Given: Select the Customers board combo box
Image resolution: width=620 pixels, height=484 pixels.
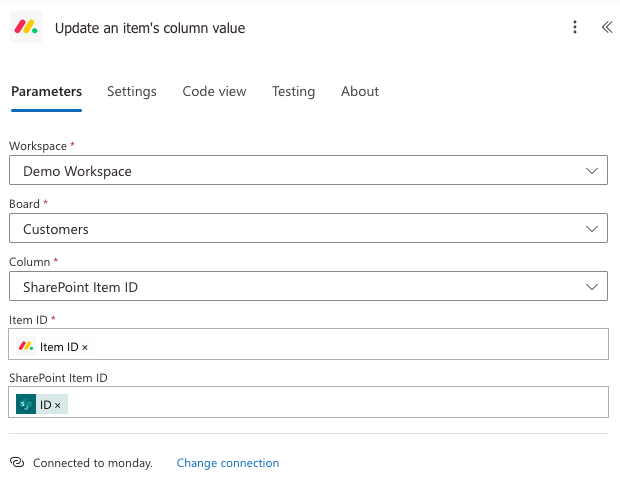Looking at the screenshot, I should click(x=308, y=228).
